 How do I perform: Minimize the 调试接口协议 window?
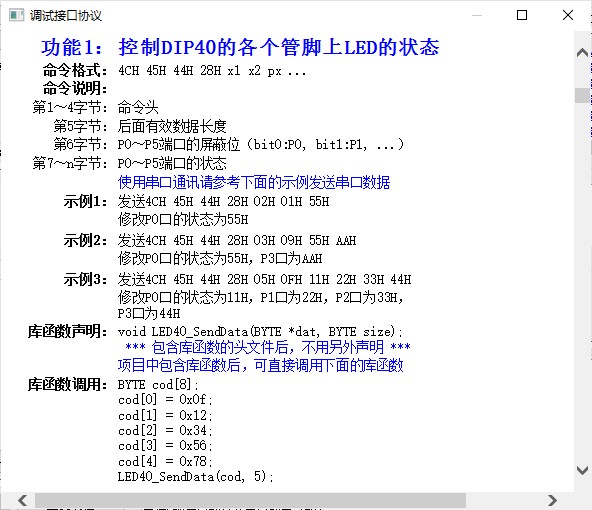[477, 15]
